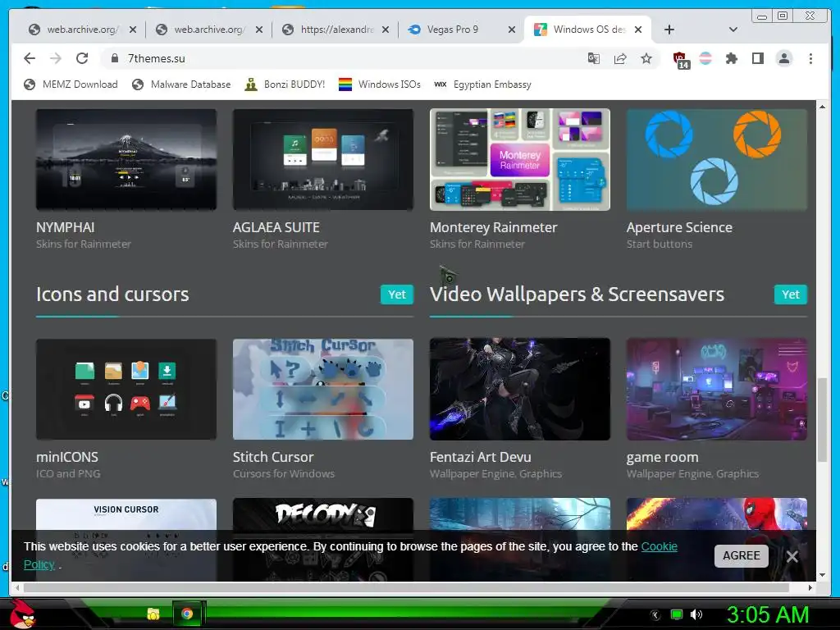Open the Stitch Cursor thumbnail
840x630 pixels.
323,389
